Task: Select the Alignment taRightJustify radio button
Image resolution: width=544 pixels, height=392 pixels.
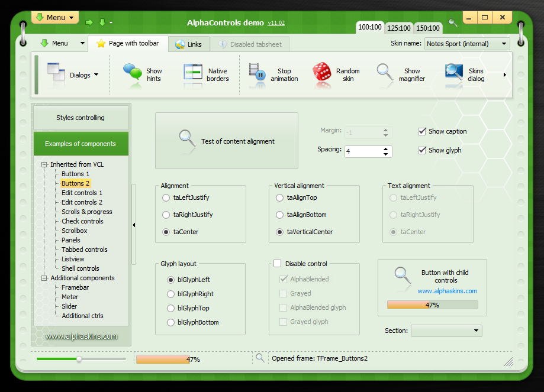Action: (x=166, y=215)
